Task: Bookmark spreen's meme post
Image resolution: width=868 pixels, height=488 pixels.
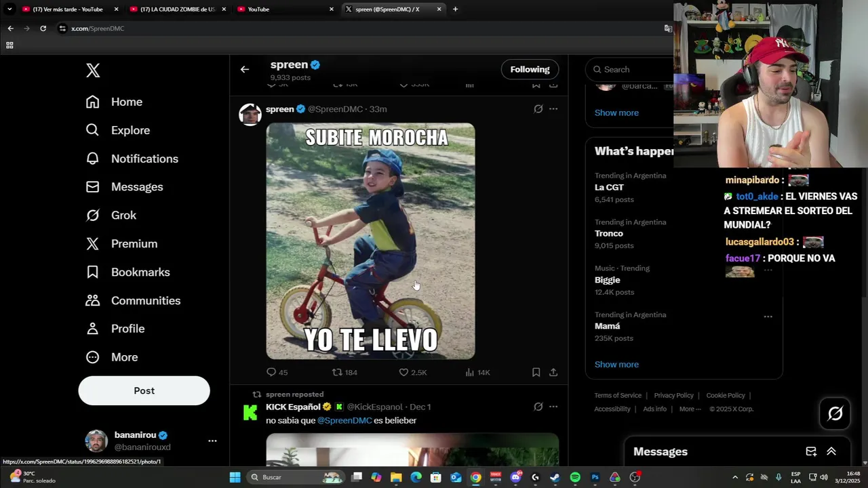Action: pos(536,372)
